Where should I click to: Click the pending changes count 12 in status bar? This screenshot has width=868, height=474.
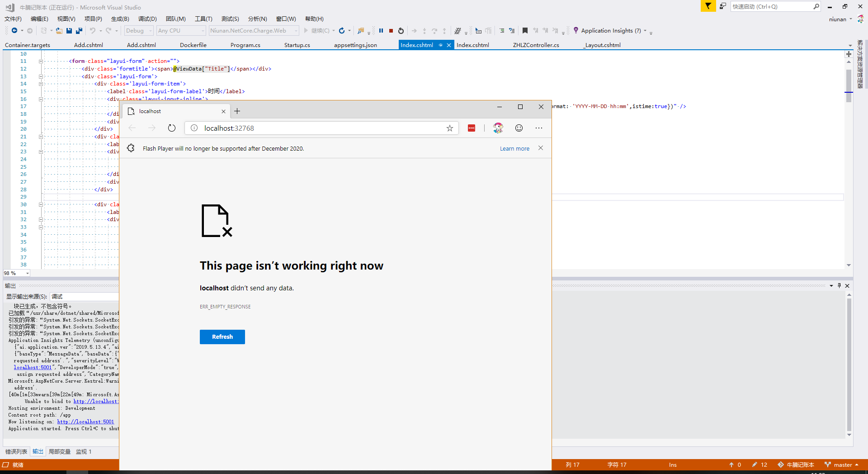tap(759, 465)
